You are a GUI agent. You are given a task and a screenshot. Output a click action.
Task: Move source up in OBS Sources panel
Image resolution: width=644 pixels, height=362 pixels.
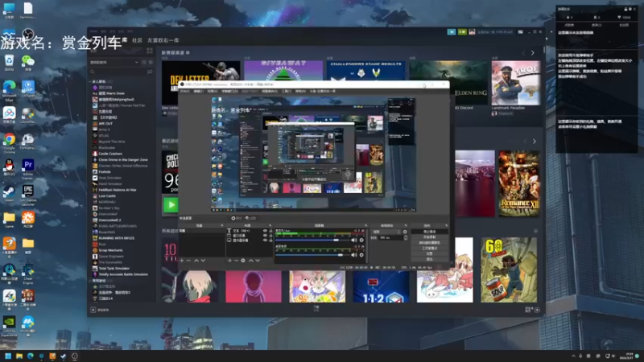[x=251, y=260]
